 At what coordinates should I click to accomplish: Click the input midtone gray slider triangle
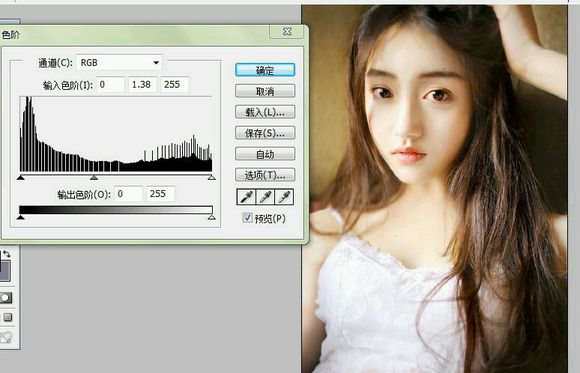coord(94,178)
